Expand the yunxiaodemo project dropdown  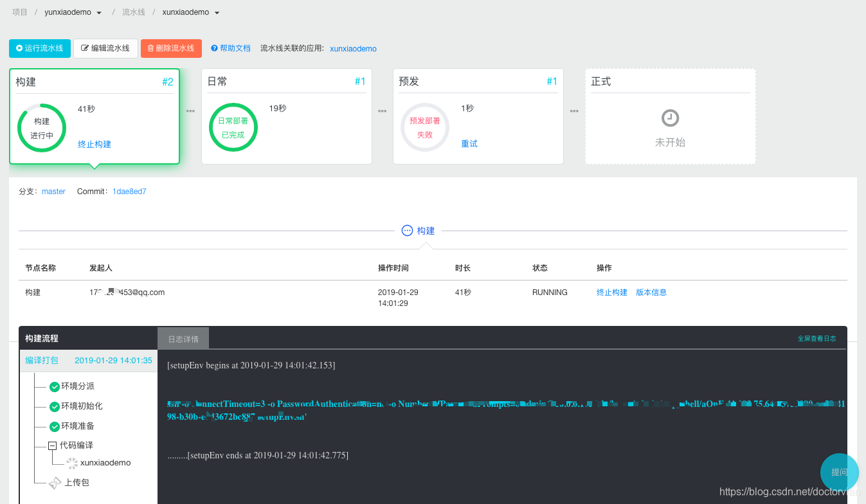(73, 12)
